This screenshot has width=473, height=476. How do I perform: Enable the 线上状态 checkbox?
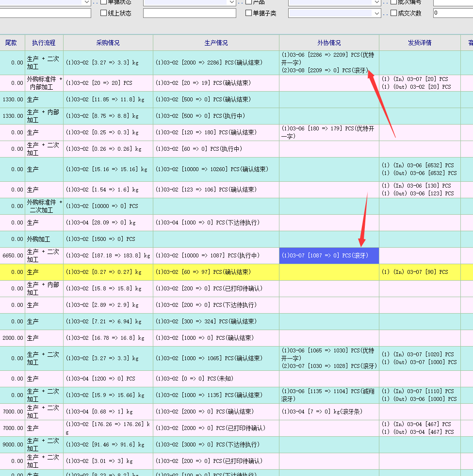coord(103,13)
